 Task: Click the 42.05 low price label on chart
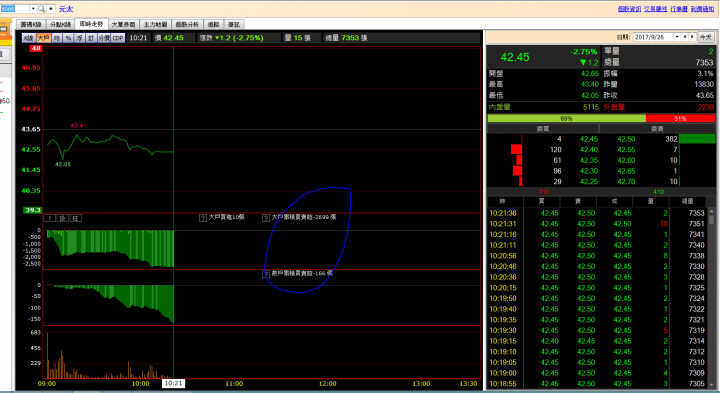point(63,164)
